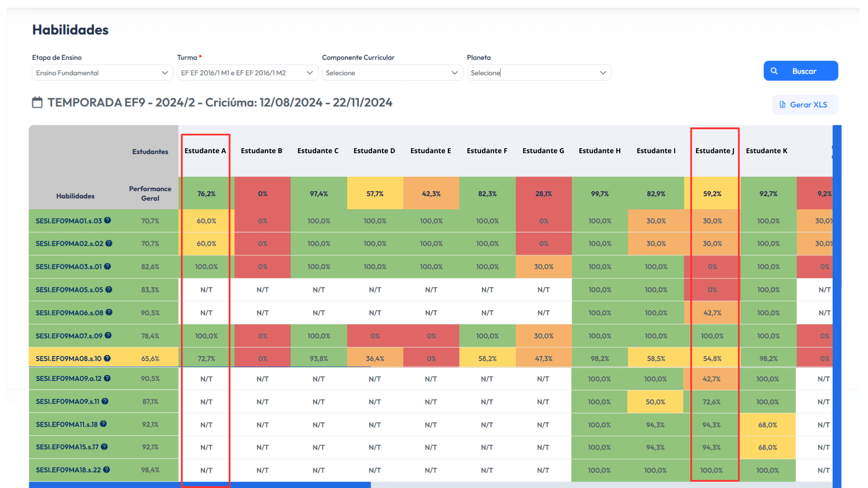
Task: Expand the Turma dropdown
Action: [248, 73]
